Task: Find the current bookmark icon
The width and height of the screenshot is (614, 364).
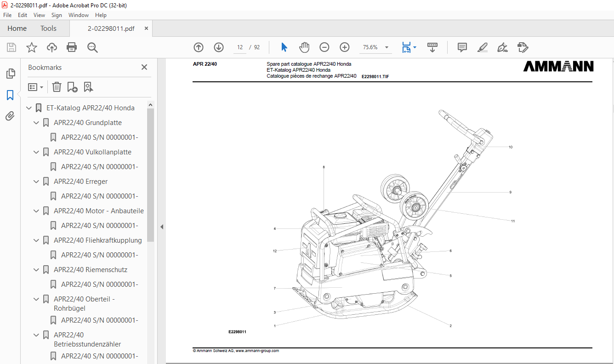Action: (x=88, y=87)
